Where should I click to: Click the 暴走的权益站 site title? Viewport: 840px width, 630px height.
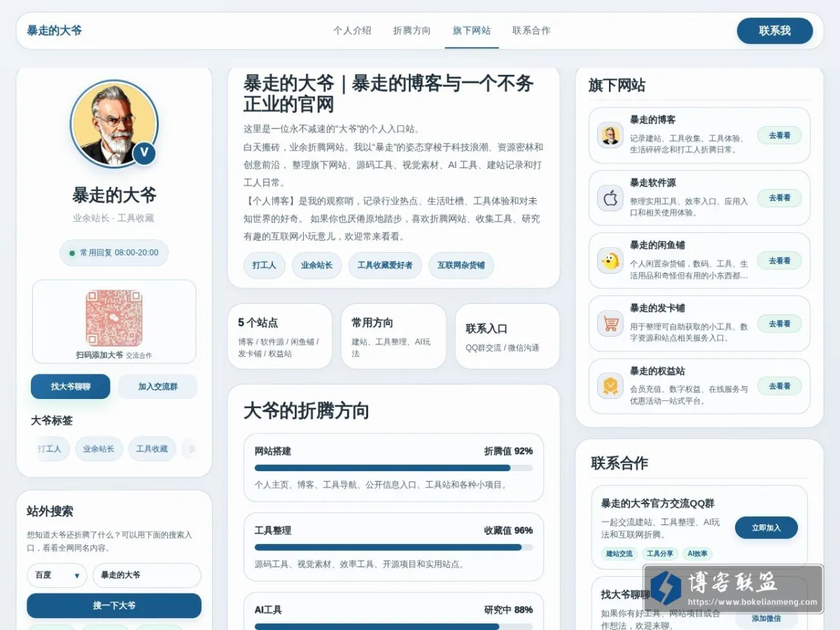point(657,371)
